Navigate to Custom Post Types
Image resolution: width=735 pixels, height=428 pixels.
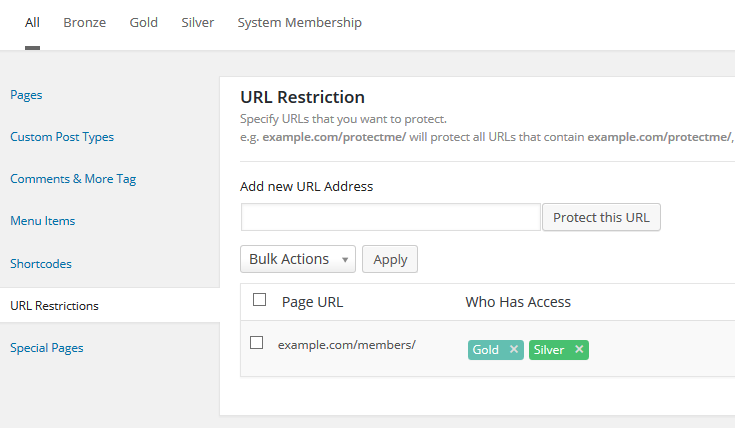62,137
